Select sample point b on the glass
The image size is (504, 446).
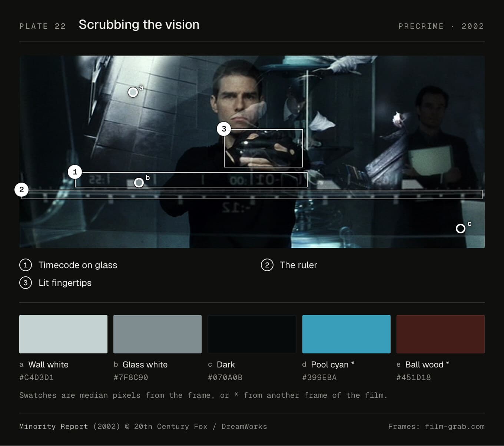[139, 183]
